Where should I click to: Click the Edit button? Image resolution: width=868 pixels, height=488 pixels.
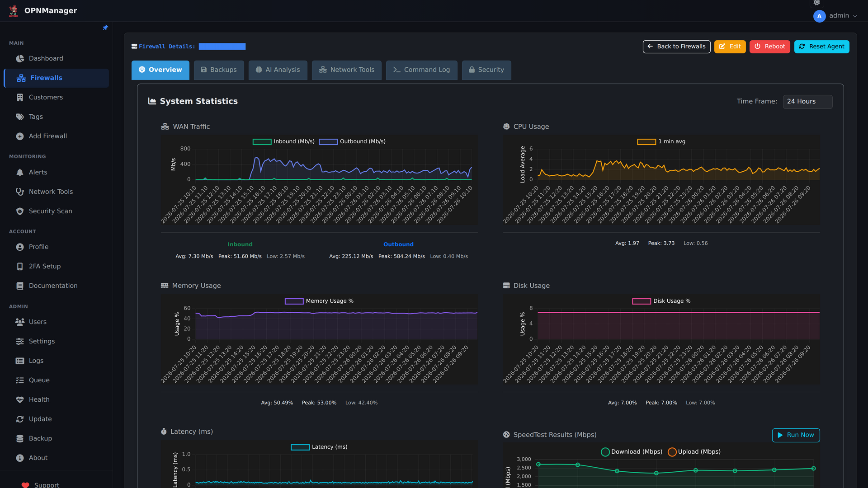click(x=730, y=47)
